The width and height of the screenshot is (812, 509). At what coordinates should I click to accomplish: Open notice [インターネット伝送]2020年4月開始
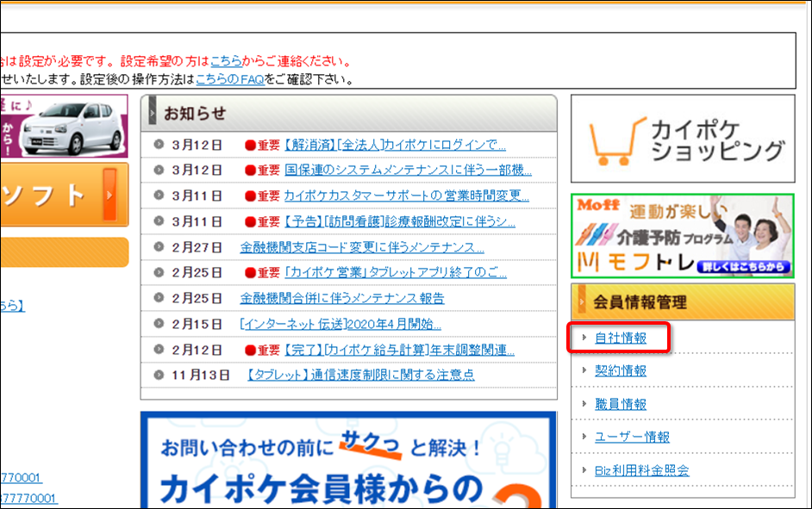point(340,324)
